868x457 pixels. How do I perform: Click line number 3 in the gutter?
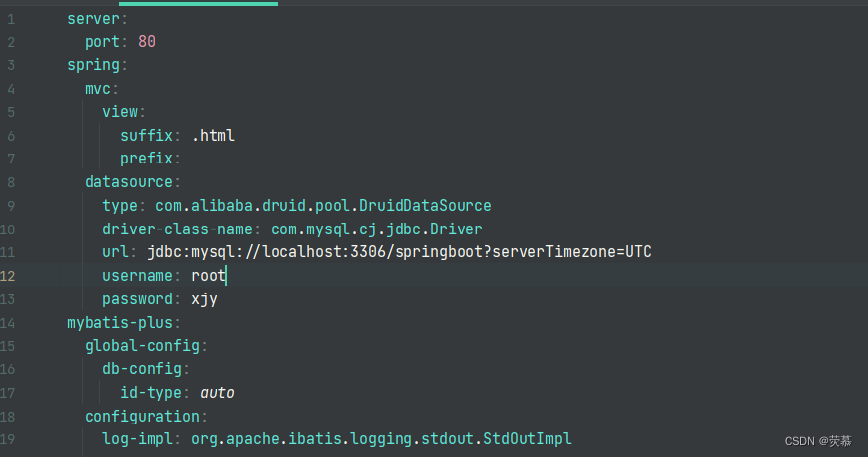point(11,66)
